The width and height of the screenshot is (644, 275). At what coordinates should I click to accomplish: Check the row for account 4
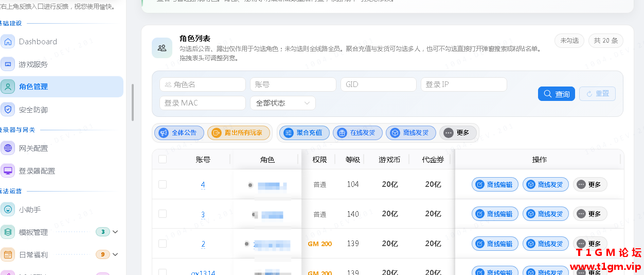(163, 184)
